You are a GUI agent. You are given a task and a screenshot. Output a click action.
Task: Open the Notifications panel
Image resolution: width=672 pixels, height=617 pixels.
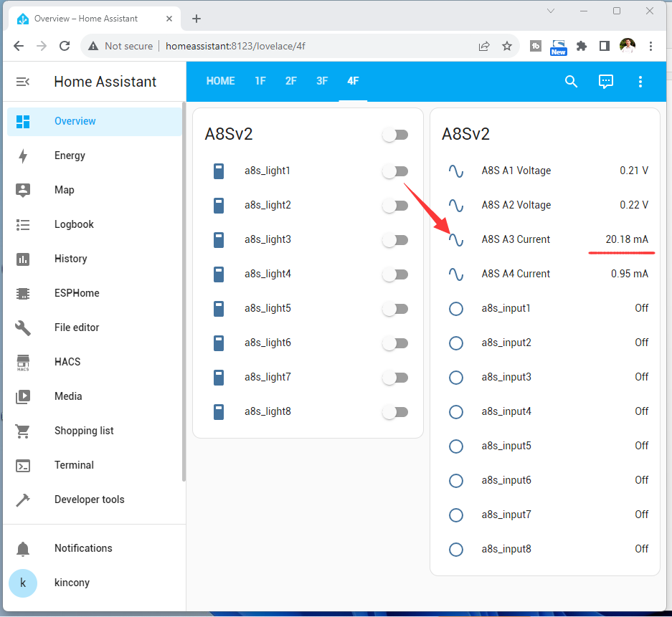pos(83,548)
